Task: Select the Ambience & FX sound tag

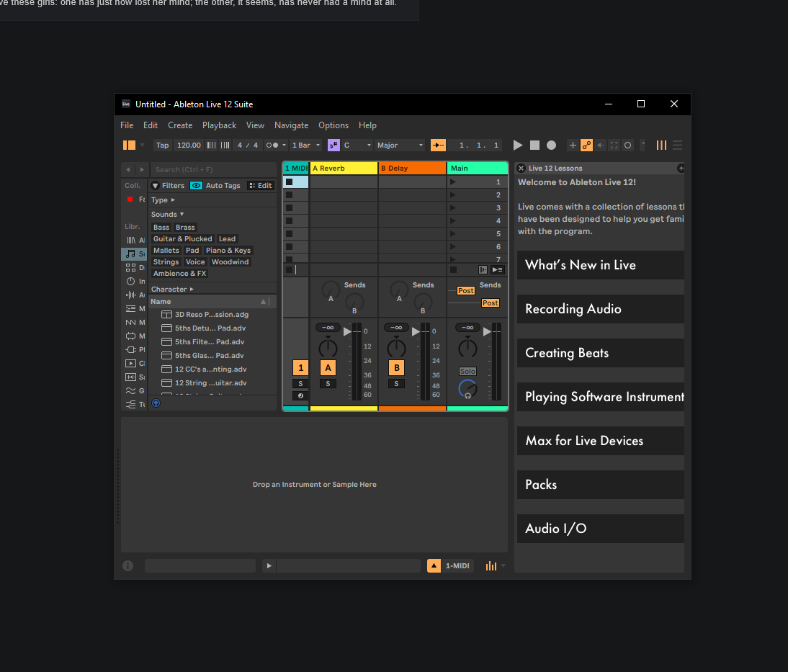Action: (180, 274)
